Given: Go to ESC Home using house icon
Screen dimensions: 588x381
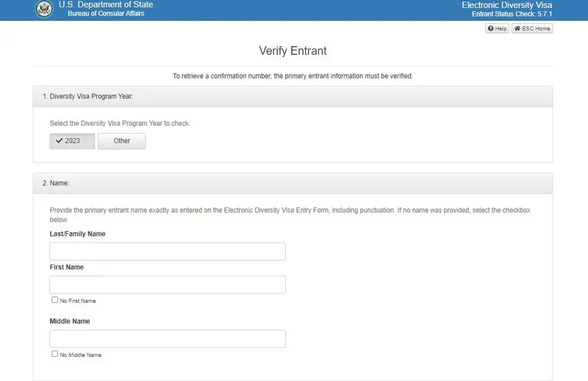Looking at the screenshot, I should point(532,29).
